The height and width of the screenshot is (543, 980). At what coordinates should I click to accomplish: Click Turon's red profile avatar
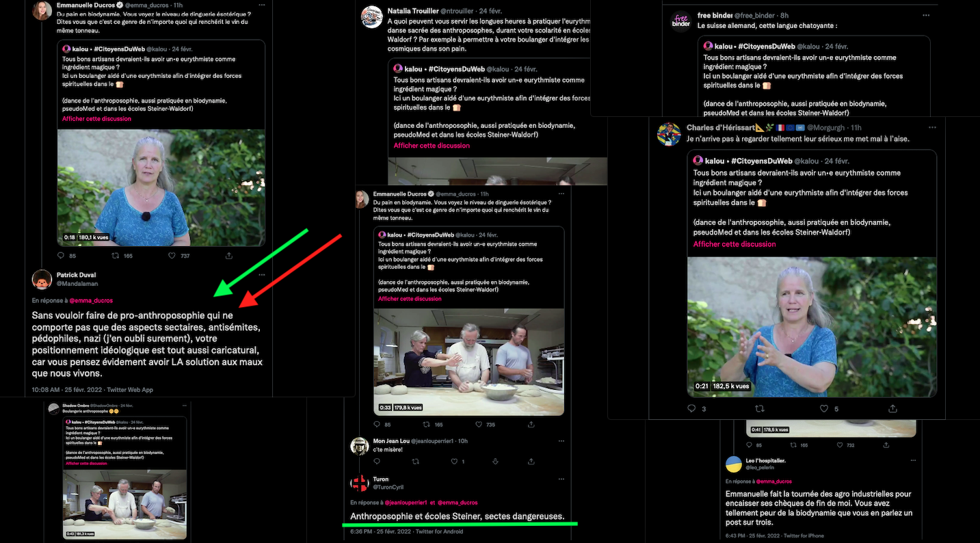click(360, 484)
